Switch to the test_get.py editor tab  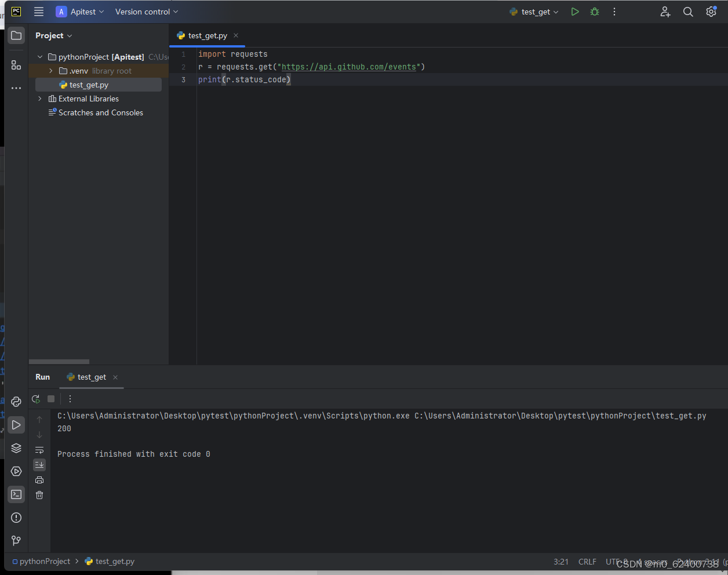(208, 35)
